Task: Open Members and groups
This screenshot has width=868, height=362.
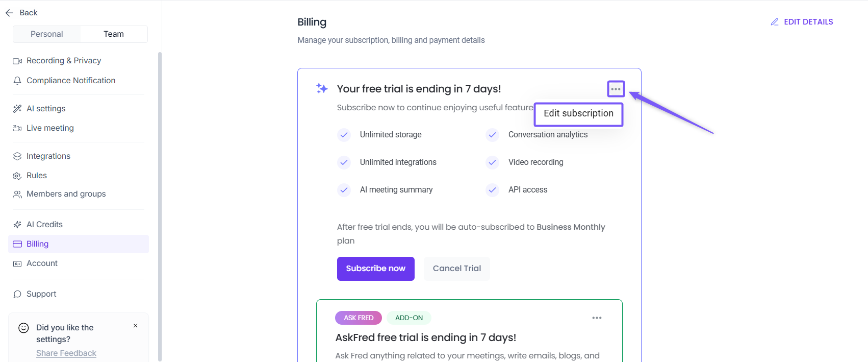Action: [x=66, y=194]
